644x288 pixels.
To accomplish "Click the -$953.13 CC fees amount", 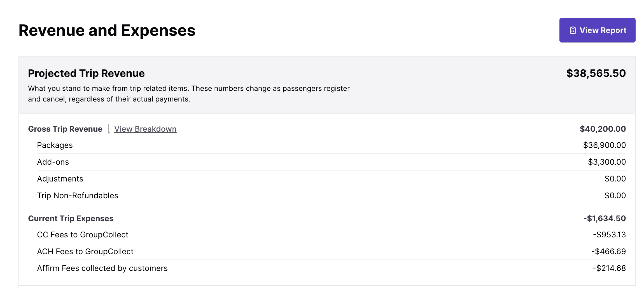I will coord(609,235).
